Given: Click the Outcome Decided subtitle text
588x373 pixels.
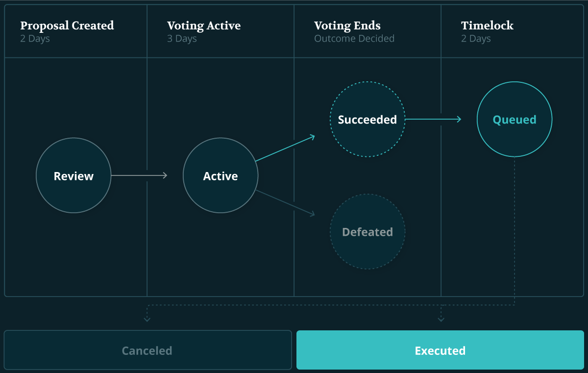Looking at the screenshot, I should point(354,39).
